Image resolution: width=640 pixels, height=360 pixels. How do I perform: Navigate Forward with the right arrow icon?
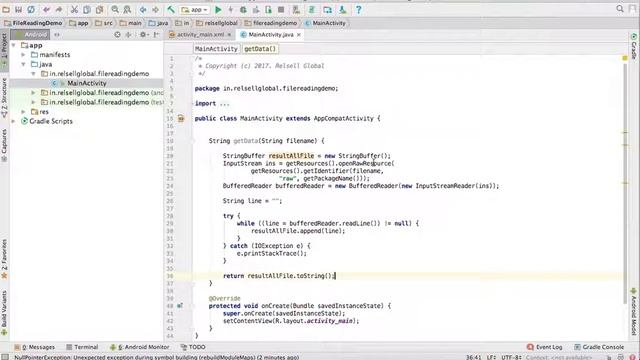pyautogui.click(x=156, y=9)
